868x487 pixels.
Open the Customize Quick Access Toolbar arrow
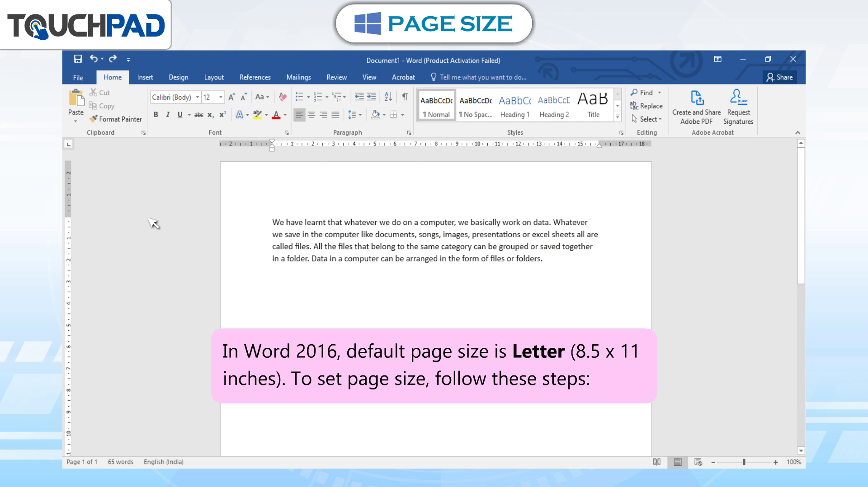[x=128, y=60]
